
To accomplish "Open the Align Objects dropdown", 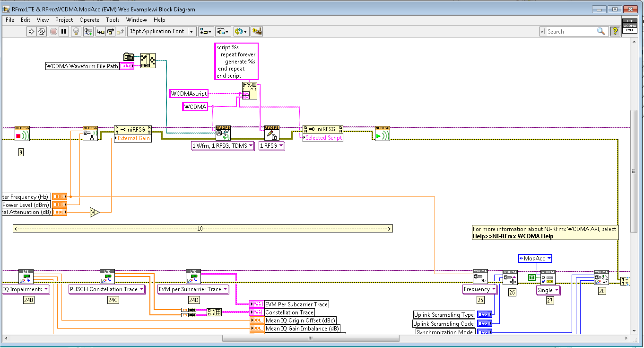I will pyautogui.click(x=206, y=31).
